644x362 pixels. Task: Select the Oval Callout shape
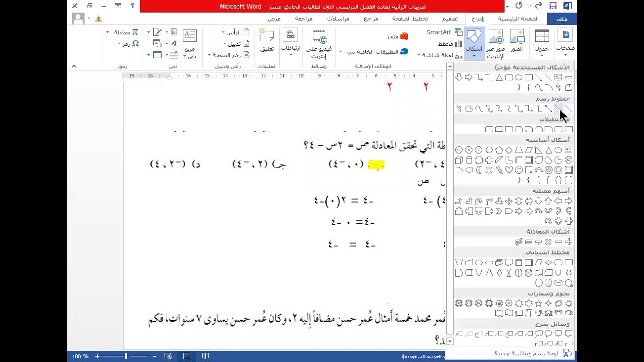(x=548, y=333)
